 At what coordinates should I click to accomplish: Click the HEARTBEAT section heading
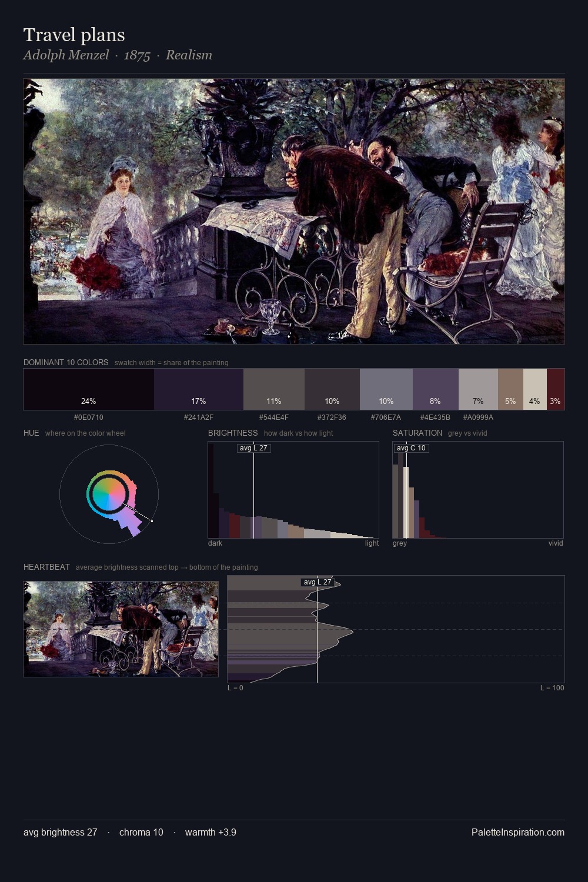click(46, 567)
